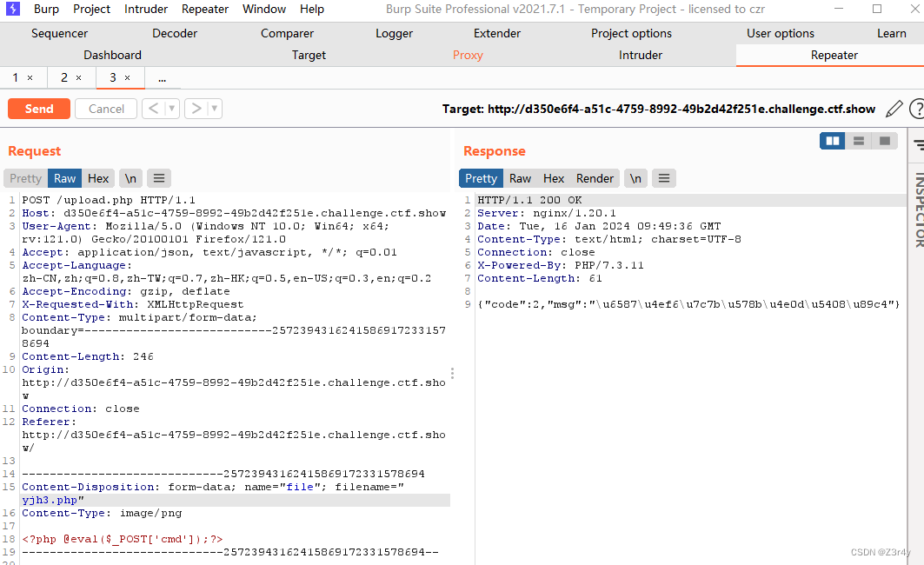Click the PHP eval payload line

coord(122,538)
